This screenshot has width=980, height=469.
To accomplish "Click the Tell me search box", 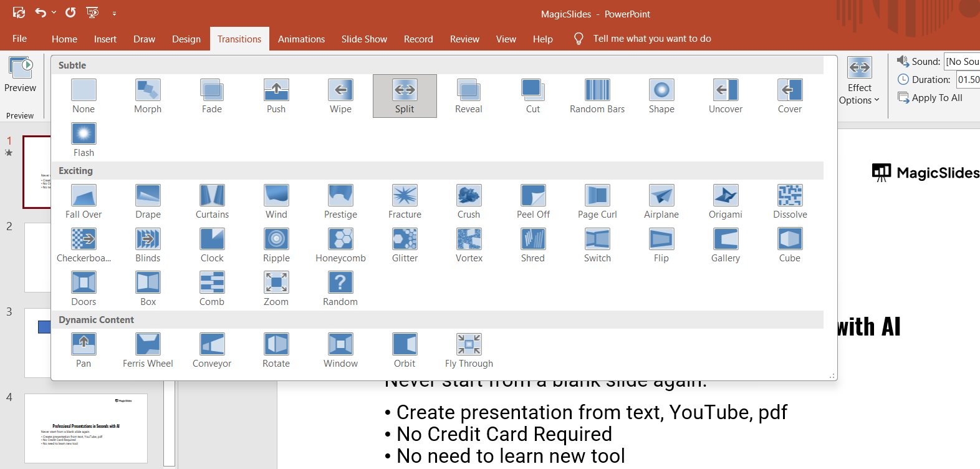I will pyautogui.click(x=651, y=39).
